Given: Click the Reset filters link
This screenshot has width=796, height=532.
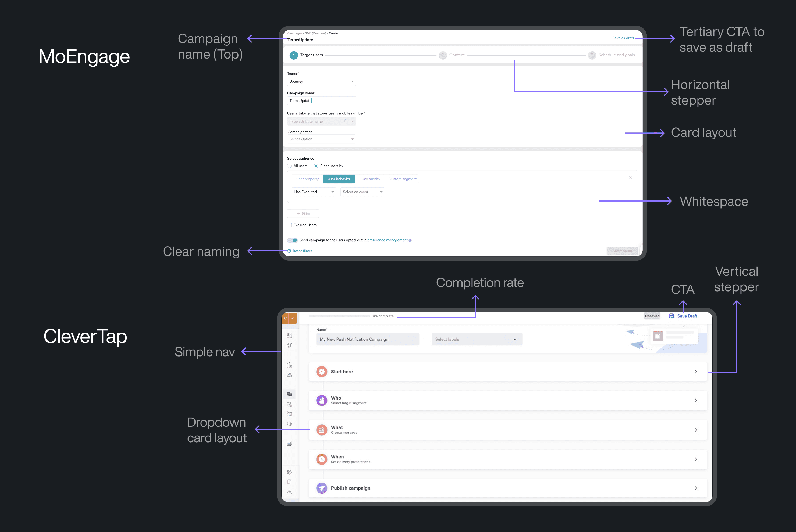Looking at the screenshot, I should (302, 251).
